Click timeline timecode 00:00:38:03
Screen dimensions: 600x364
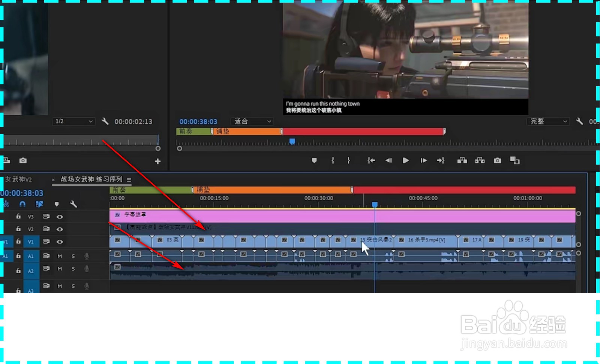pyautogui.click(x=22, y=193)
